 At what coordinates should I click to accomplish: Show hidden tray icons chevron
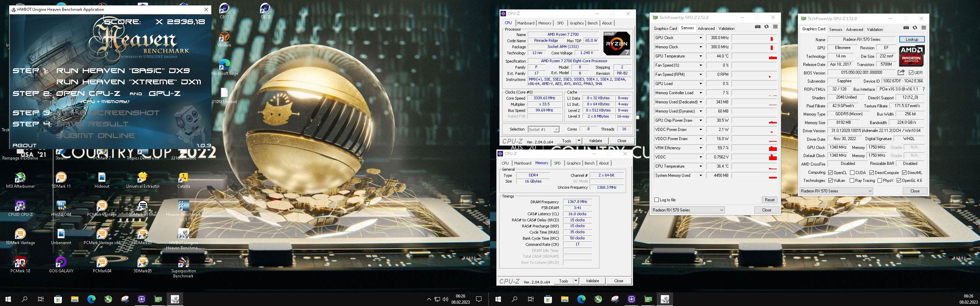click(x=429, y=299)
